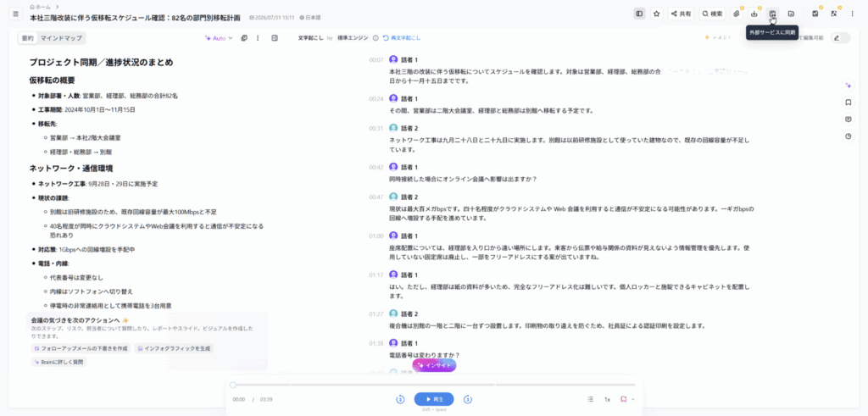
Task: Select the 標準エンジン engine label
Action: [353, 38]
